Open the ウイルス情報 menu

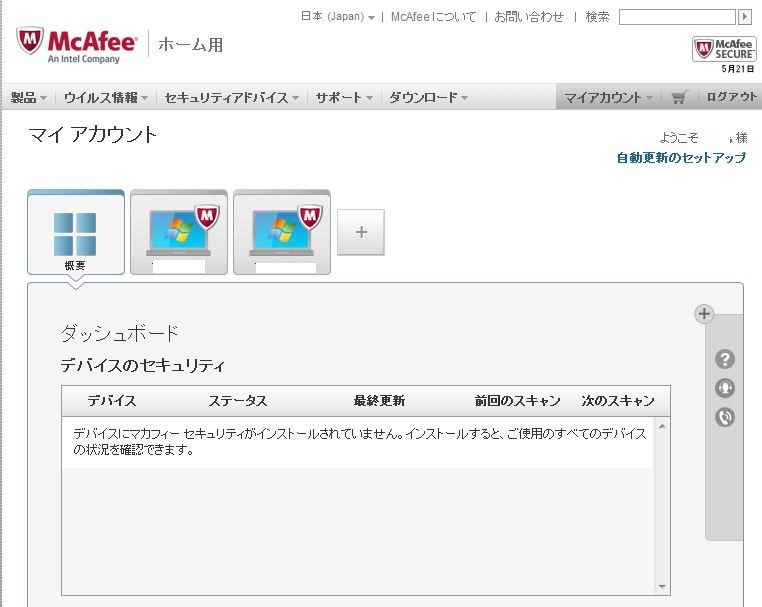(106, 97)
